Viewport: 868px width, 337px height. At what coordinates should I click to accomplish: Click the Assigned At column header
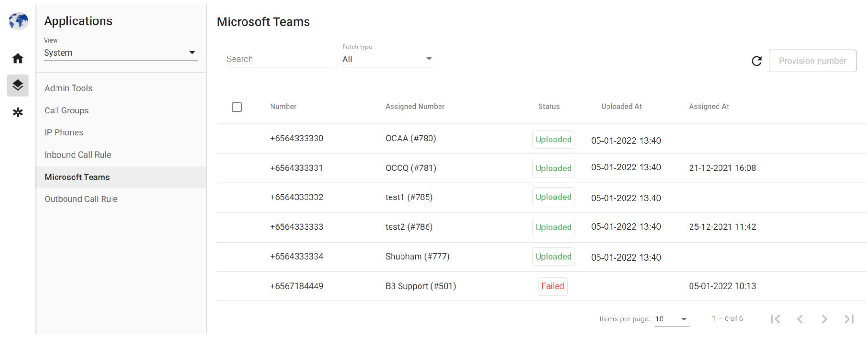[709, 107]
